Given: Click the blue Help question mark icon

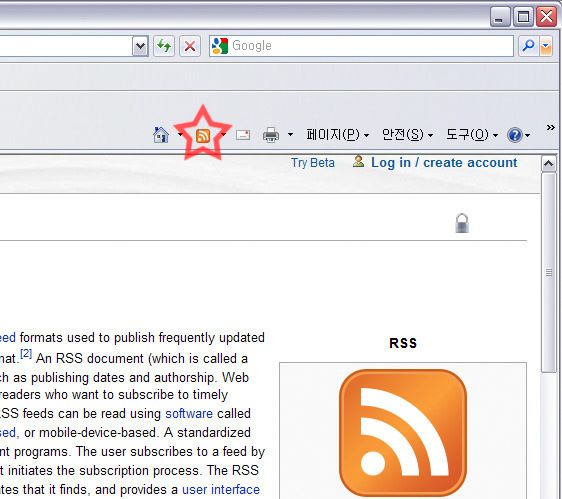Looking at the screenshot, I should coord(515,135).
